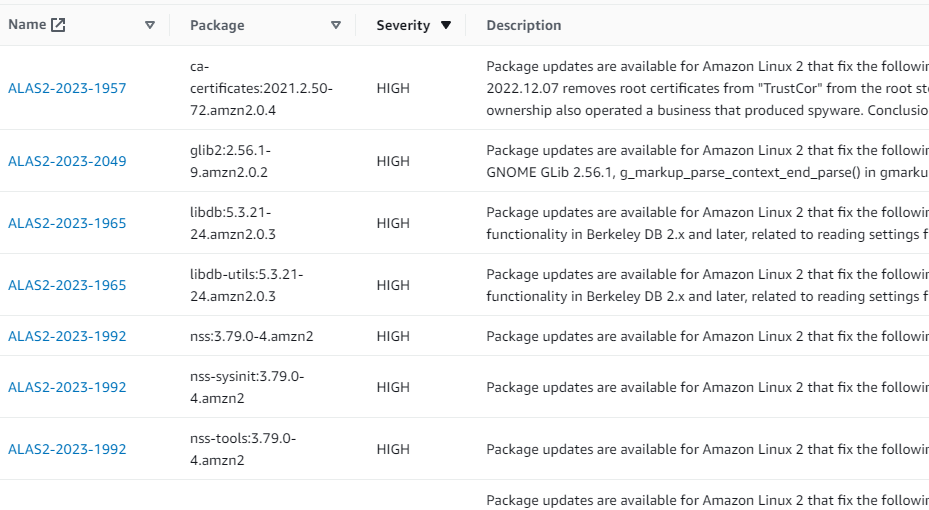Image resolution: width=929 pixels, height=510 pixels.
Task: Open the first ALAS2-2023-1965 advisory link
Action: tap(67, 223)
